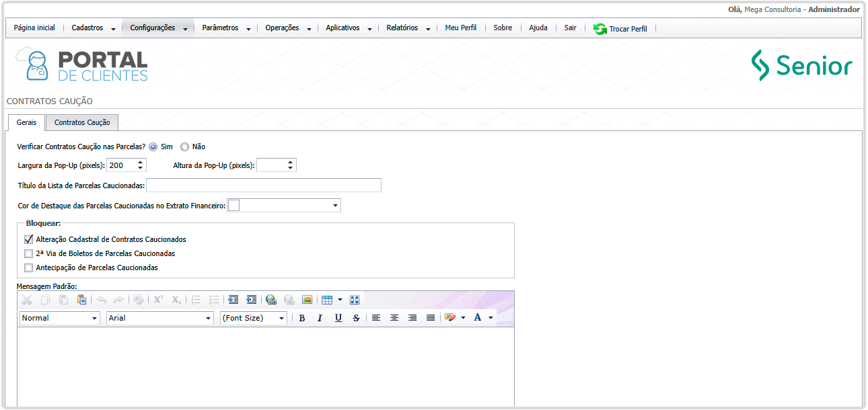Click the Sobre link
Image resolution: width=868 pixels, height=410 pixels.
pos(503,28)
